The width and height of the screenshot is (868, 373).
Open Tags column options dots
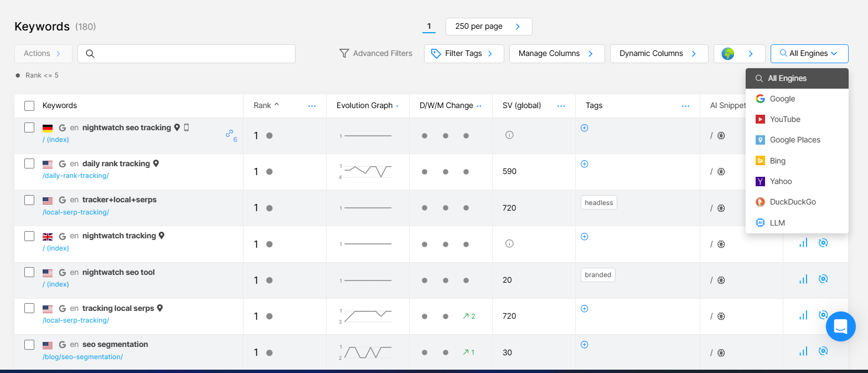[x=686, y=106]
